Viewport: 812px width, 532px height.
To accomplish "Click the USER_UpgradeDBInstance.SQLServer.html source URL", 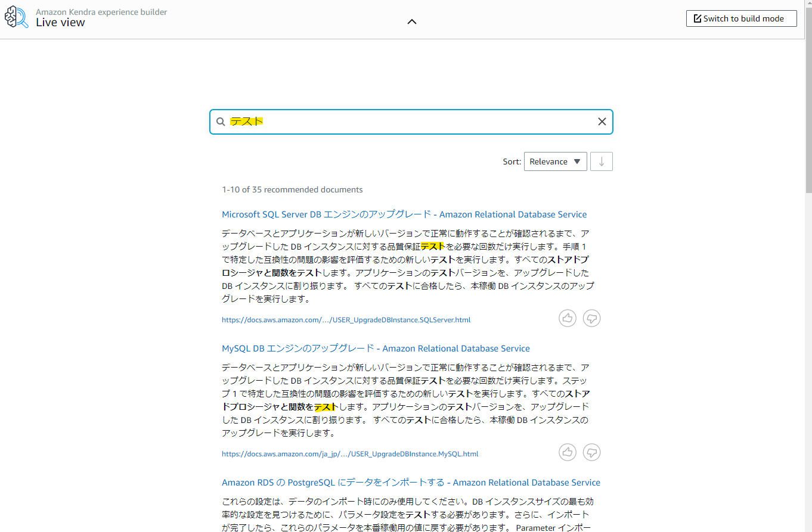I will click(x=346, y=319).
